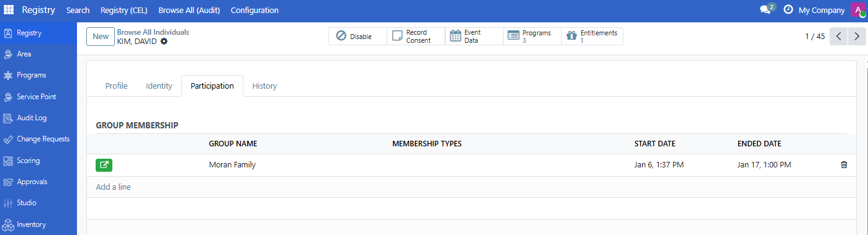
Task: Click the KIM, DAVID record title
Action: (137, 41)
